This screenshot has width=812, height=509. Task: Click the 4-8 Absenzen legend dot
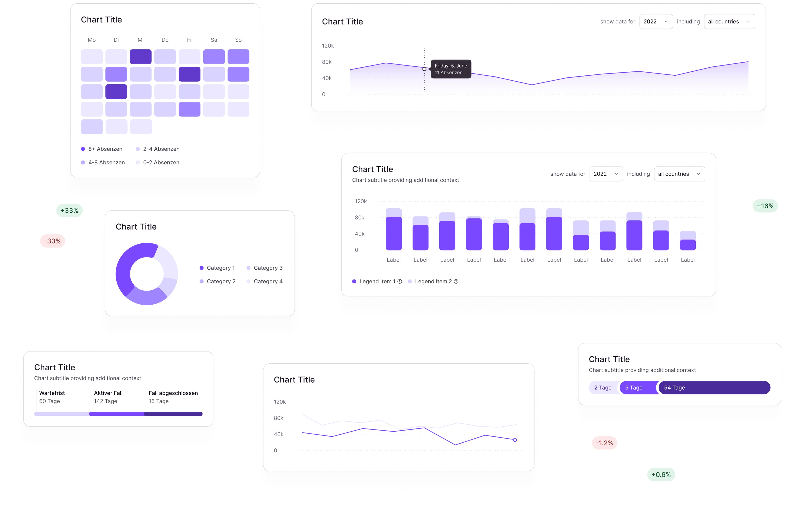[x=83, y=163]
